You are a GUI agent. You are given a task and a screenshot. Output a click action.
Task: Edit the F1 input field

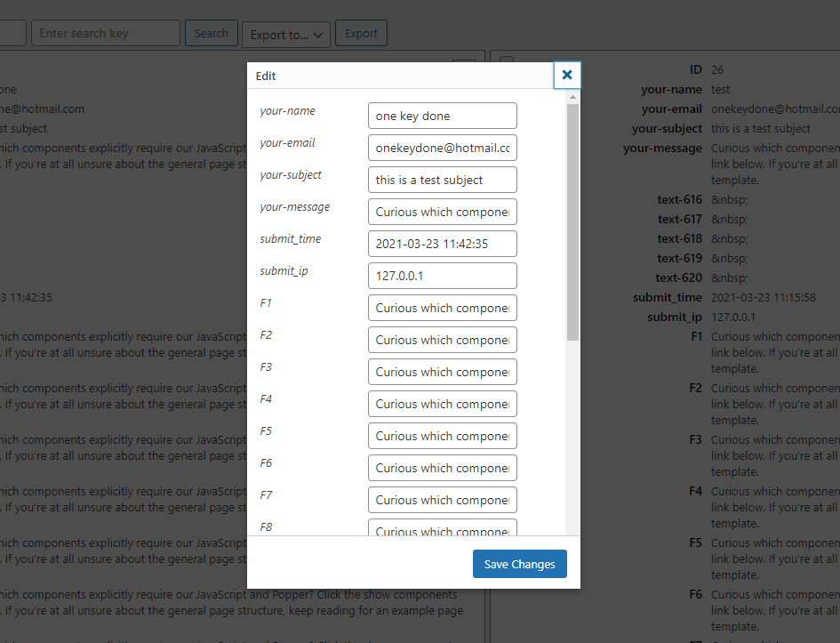(443, 308)
